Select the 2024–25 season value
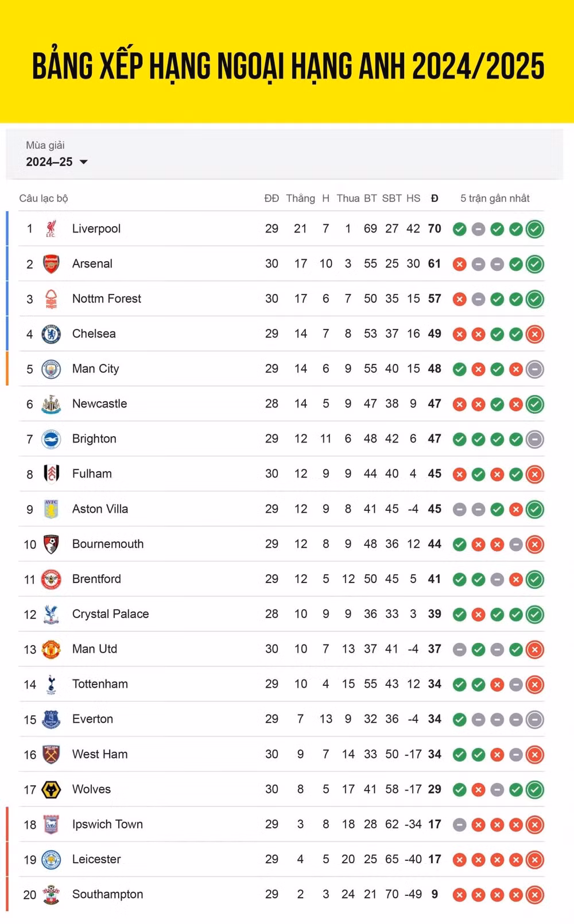The width and height of the screenshot is (574, 924). click(49, 162)
